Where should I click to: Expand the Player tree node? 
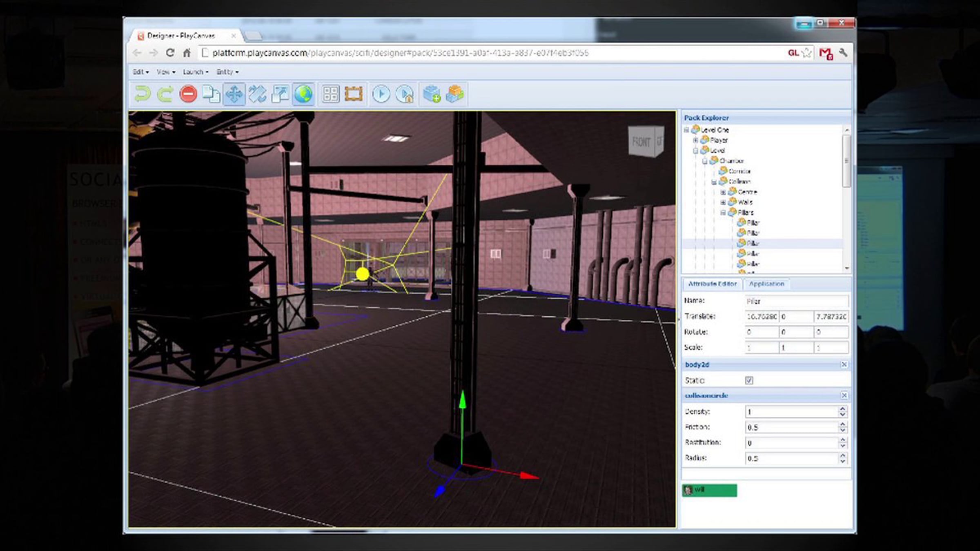tap(695, 140)
